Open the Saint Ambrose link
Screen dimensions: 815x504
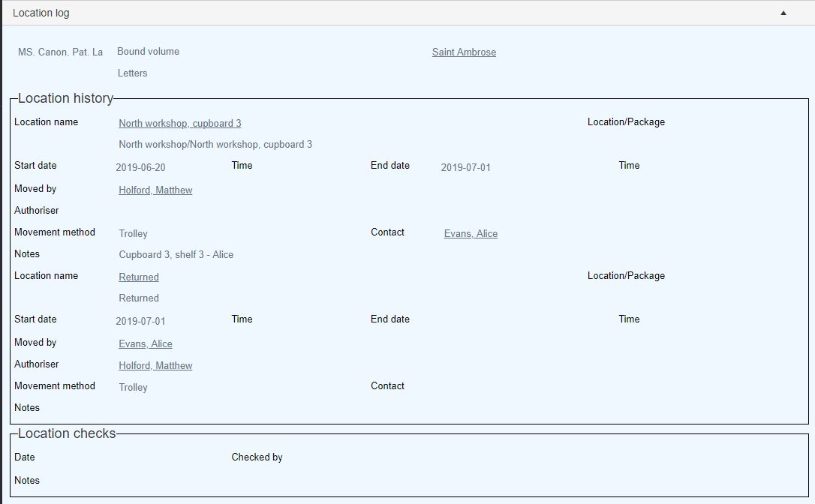tap(464, 52)
